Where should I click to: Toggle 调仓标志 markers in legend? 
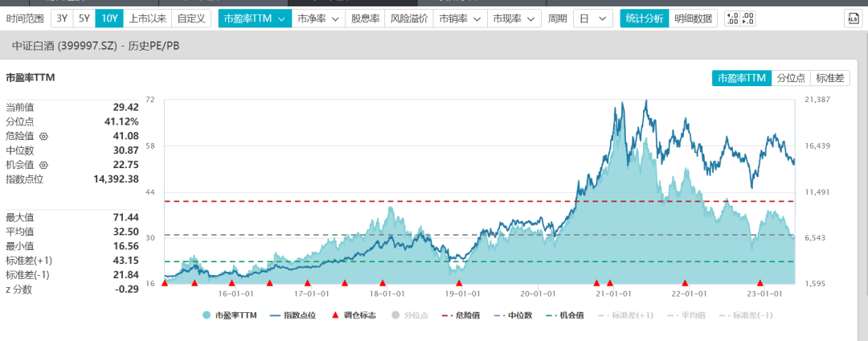pyautogui.click(x=352, y=315)
